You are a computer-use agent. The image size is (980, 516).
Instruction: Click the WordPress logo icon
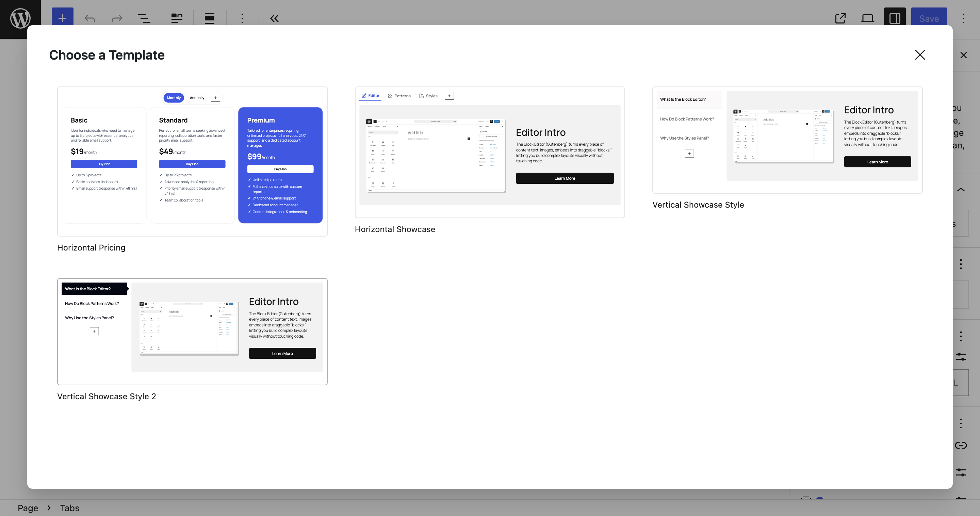[x=20, y=18]
